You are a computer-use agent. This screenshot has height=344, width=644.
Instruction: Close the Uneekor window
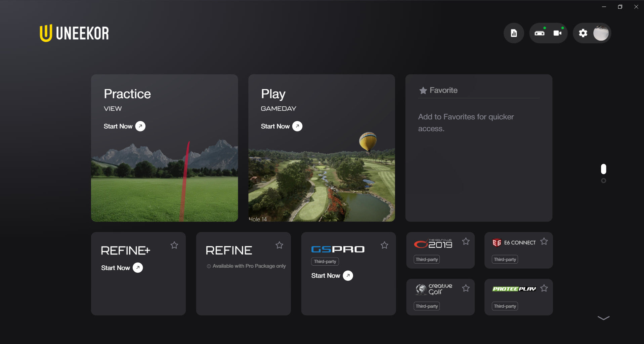(636, 7)
